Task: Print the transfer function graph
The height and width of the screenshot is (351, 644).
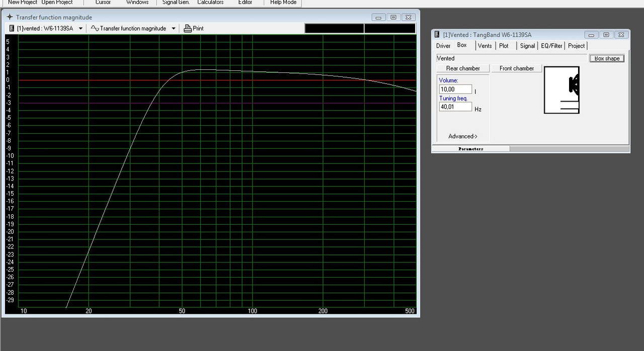Action: (194, 29)
